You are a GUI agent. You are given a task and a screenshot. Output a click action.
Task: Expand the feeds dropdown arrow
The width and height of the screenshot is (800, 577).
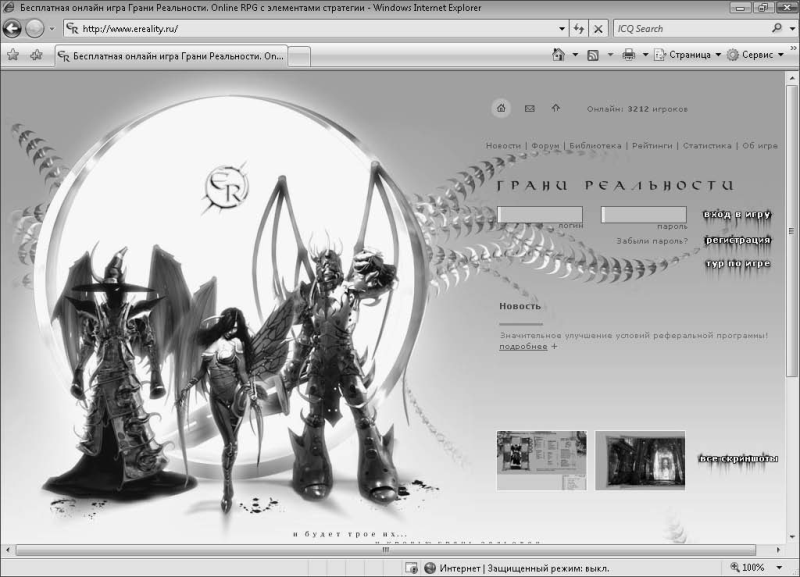(610, 55)
